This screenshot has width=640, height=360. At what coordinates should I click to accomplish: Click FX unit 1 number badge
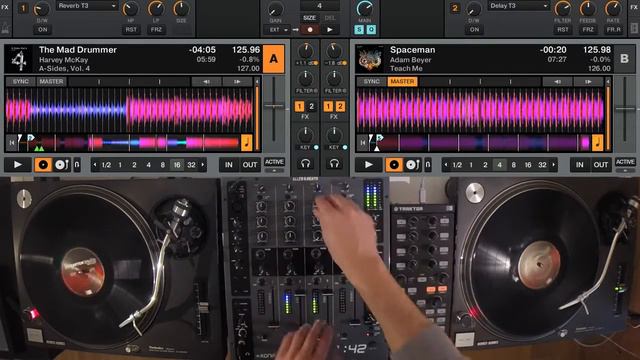[x=23, y=7]
